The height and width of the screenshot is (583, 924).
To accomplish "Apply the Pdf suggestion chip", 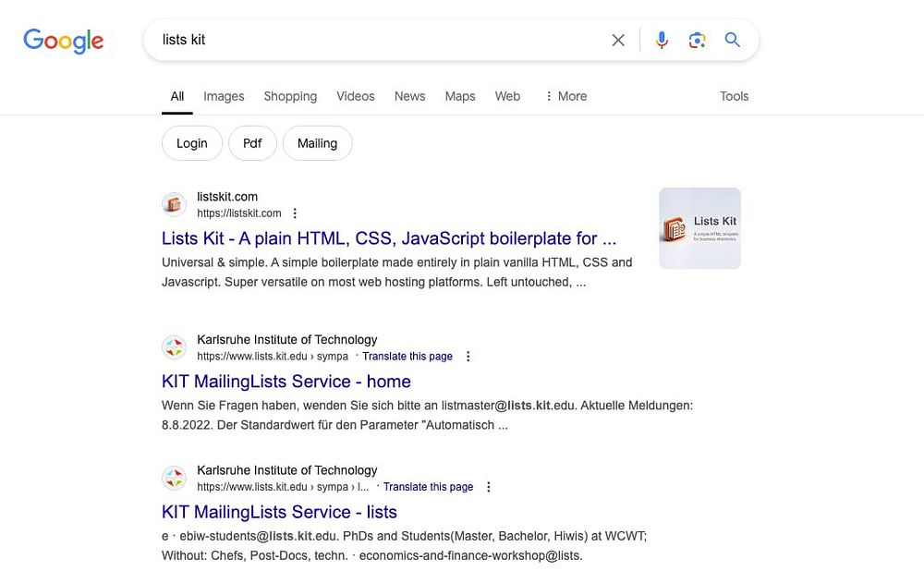I will coord(252,143).
